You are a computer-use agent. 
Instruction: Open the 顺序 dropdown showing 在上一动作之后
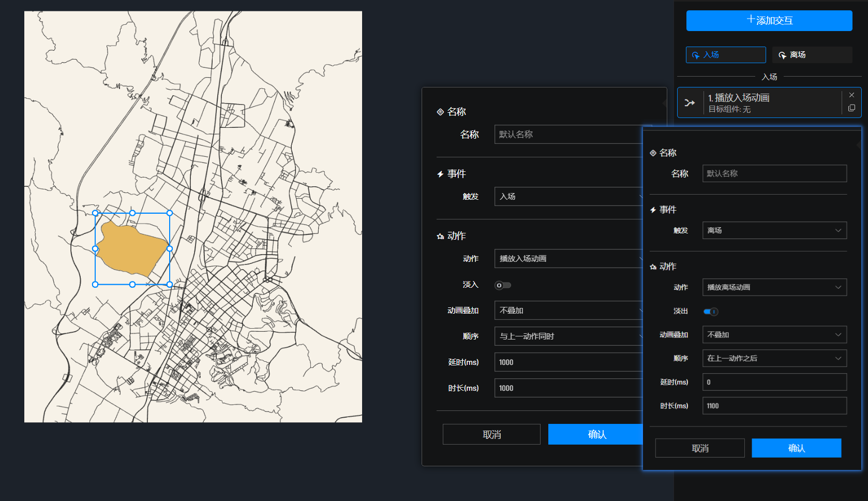tap(774, 358)
